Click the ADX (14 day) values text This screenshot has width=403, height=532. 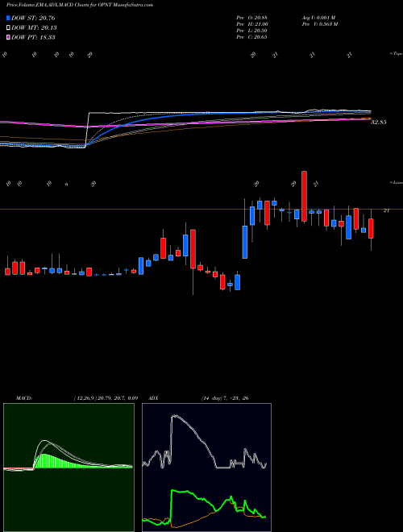225,398
